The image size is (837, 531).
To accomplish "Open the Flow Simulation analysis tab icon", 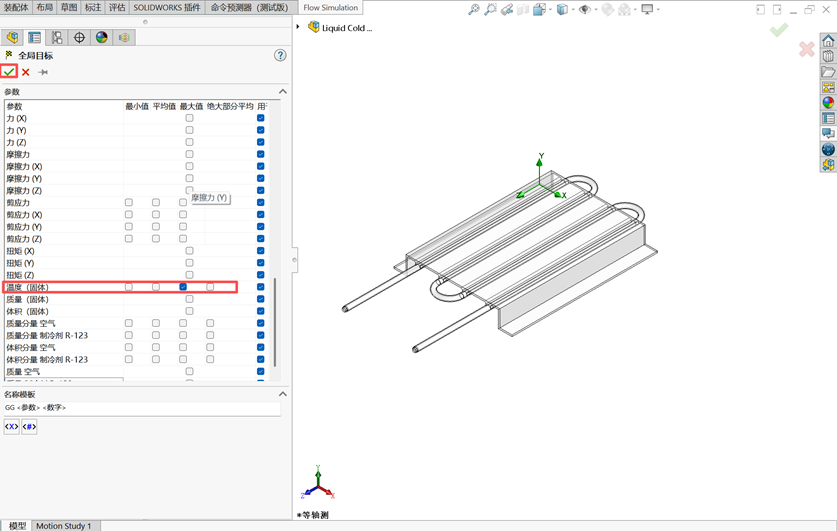I will (x=124, y=37).
